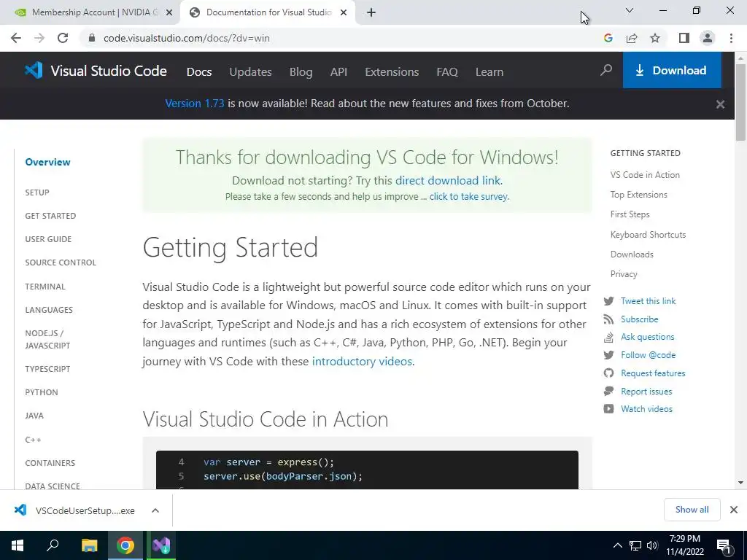Jump to VS Code in Action section
Viewport: 747px width, 560px height.
pos(645,175)
